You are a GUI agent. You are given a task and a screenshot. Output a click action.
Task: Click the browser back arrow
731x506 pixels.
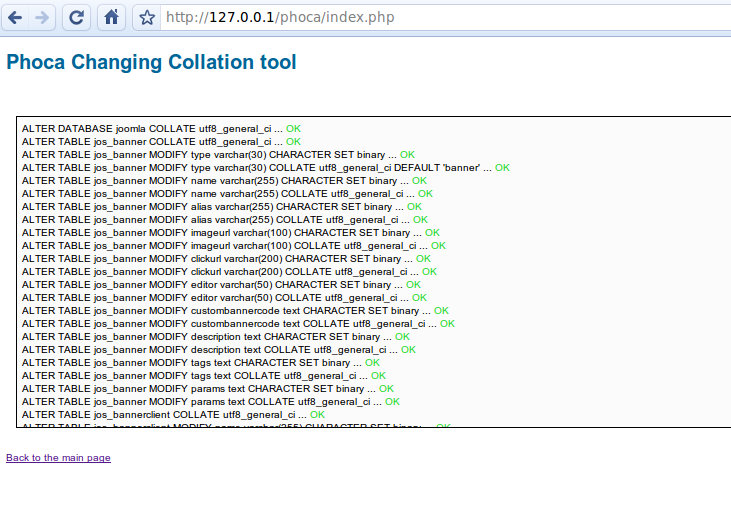click(x=15, y=18)
